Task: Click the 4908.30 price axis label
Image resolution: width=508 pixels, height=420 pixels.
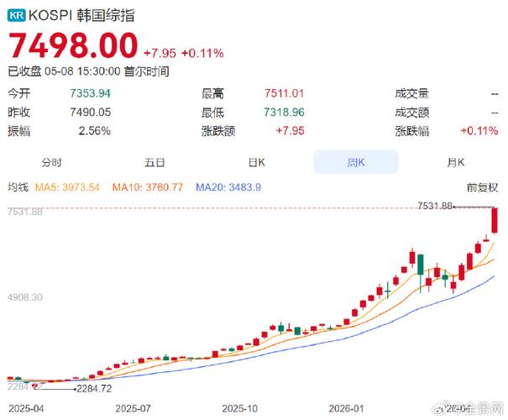Action: click(25, 297)
